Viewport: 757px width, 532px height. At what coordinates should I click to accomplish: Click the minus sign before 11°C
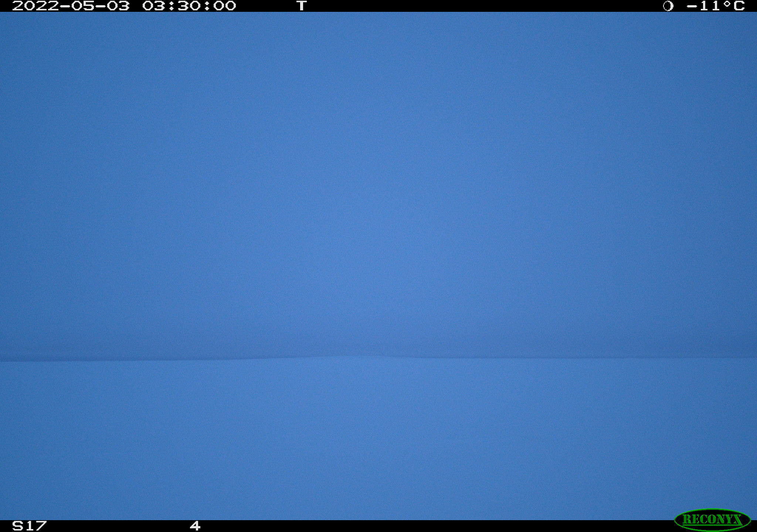(692, 6)
